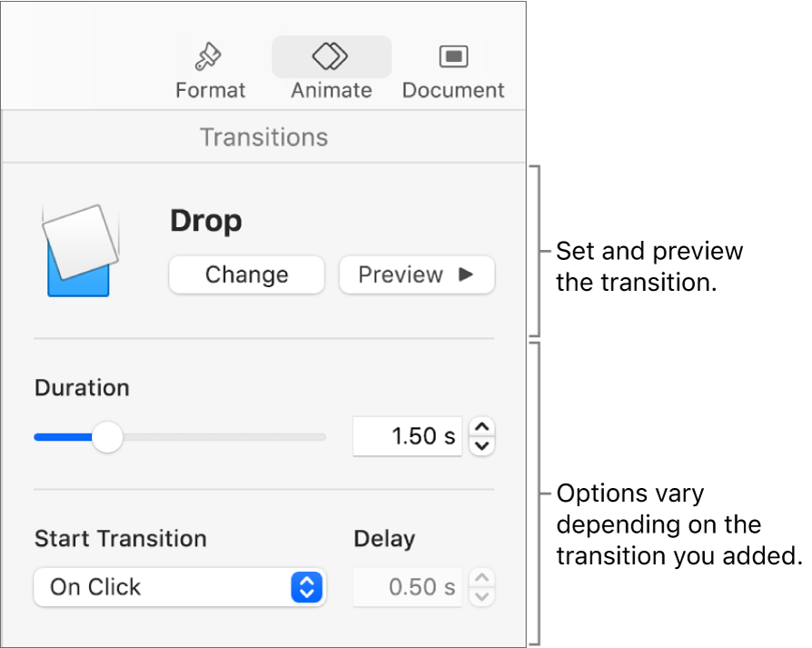The image size is (812, 648).
Task: Click the Delay stepper arrows
Action: [481, 587]
